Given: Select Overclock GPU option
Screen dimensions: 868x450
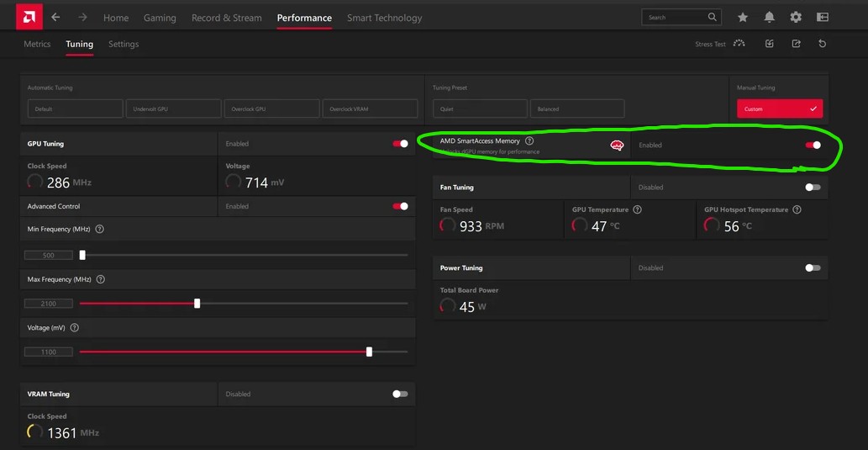Looking at the screenshot, I should (x=271, y=109).
